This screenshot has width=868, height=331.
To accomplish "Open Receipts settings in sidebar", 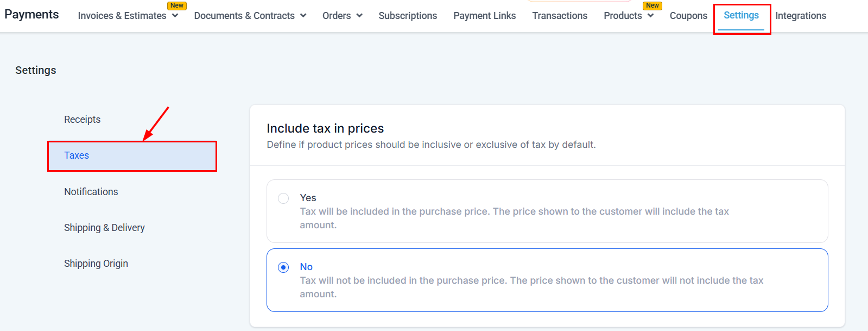I will (83, 120).
